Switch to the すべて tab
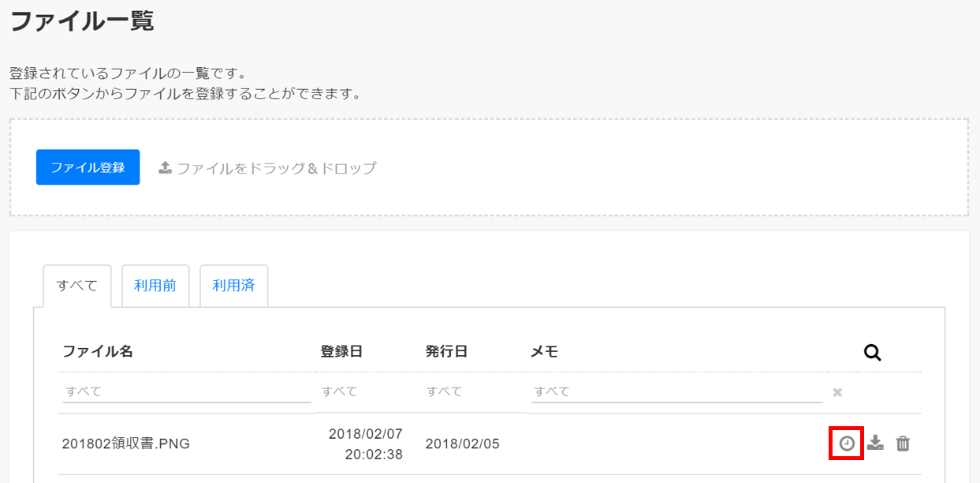Viewport: 980px width, 483px height. [x=77, y=286]
